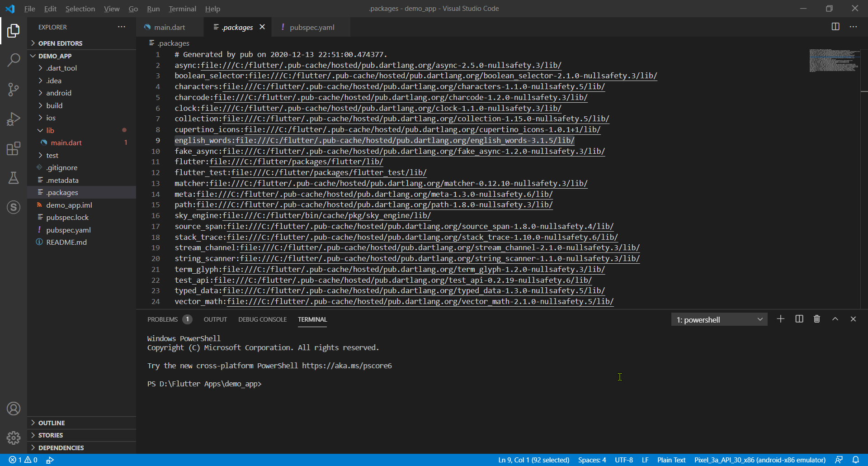Open the Search view in activity bar
Viewport: 868px width, 466px height.
tap(14, 60)
